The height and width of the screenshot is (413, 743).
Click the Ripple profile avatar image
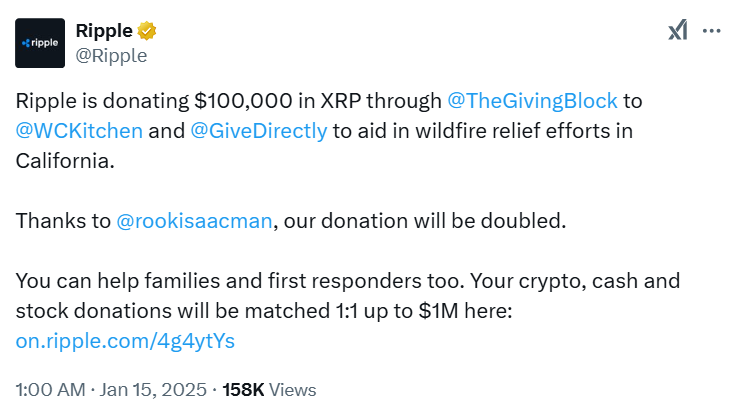(40, 43)
